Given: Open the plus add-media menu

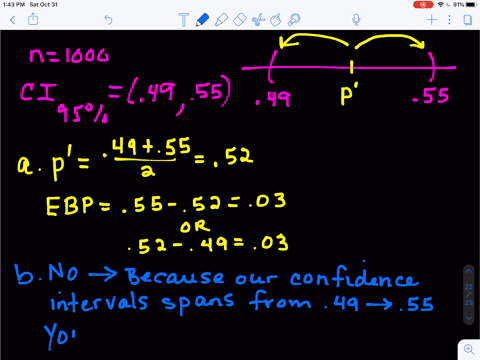Looking at the screenshot, I should pos(432,20).
